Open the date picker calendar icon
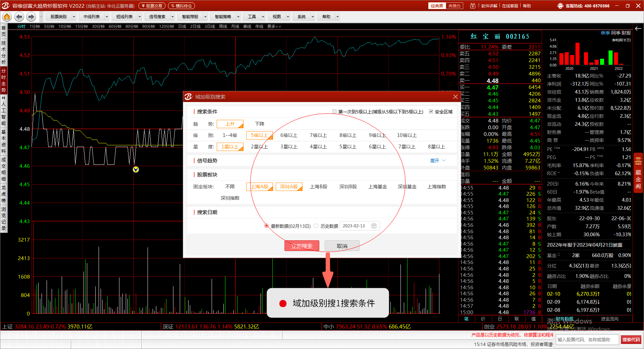644x349 pixels. [x=374, y=226]
